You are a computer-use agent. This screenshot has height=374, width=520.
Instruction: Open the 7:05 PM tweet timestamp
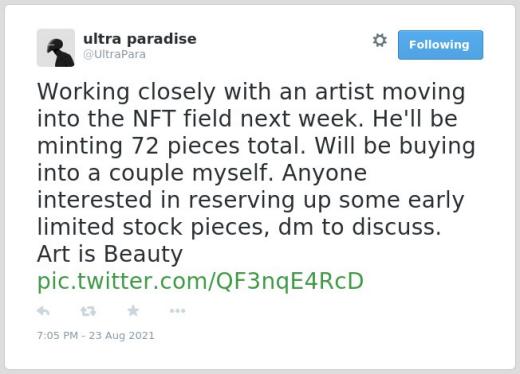57,335
